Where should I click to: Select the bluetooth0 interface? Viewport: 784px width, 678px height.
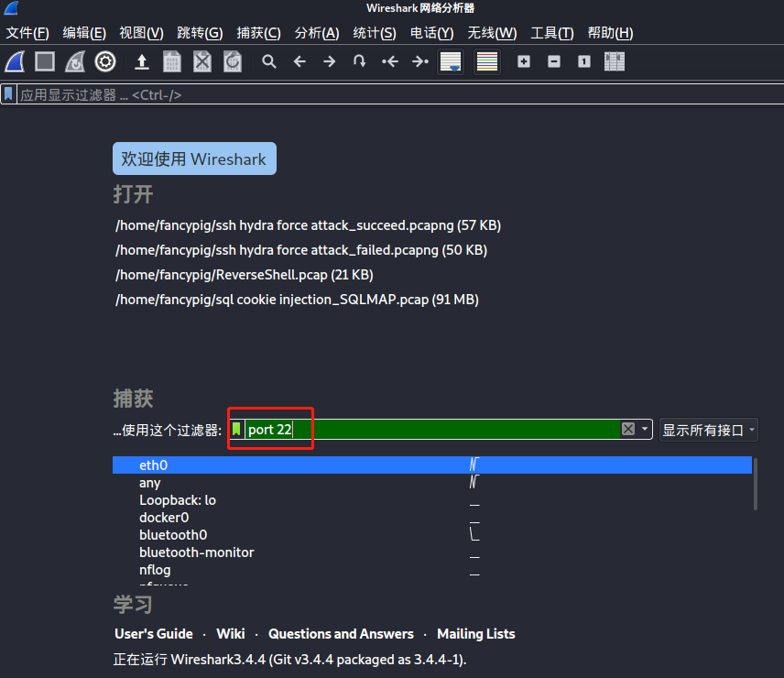click(x=432, y=535)
